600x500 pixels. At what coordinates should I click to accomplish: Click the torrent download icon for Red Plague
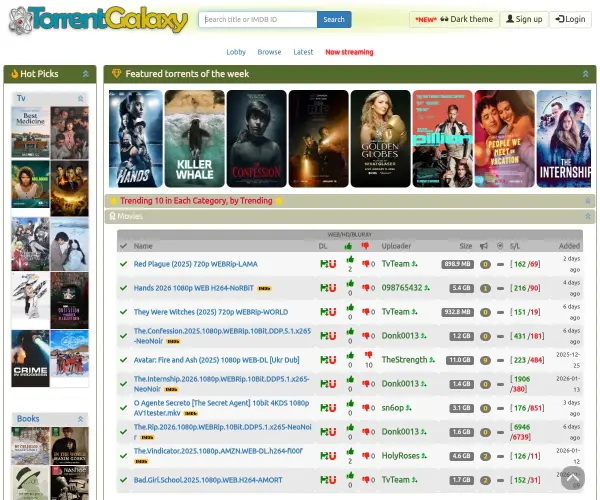pyautogui.click(x=324, y=264)
